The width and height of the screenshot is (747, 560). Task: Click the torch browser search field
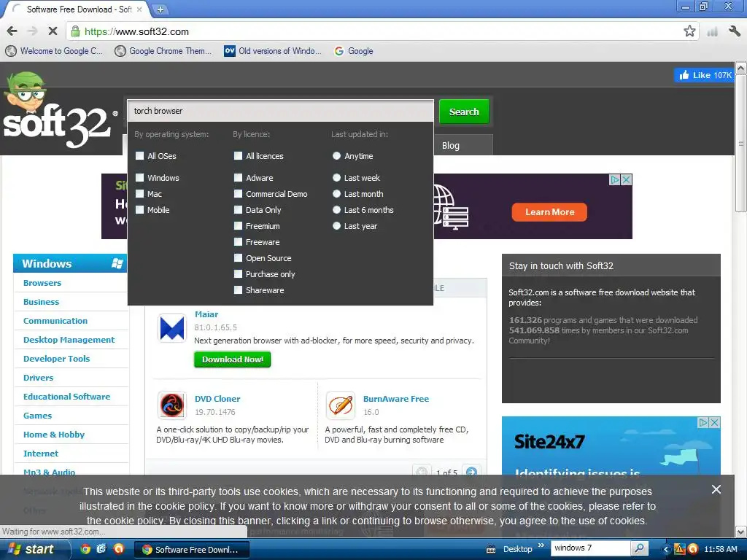click(x=281, y=111)
